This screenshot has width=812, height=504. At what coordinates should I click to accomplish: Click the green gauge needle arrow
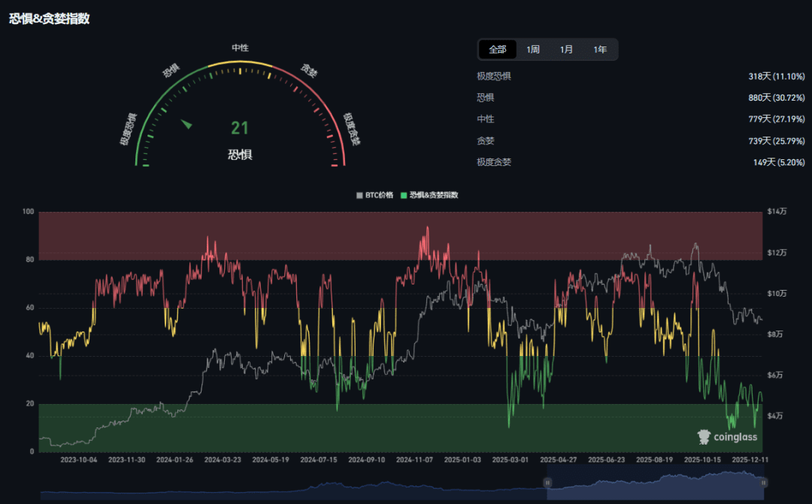(186, 124)
